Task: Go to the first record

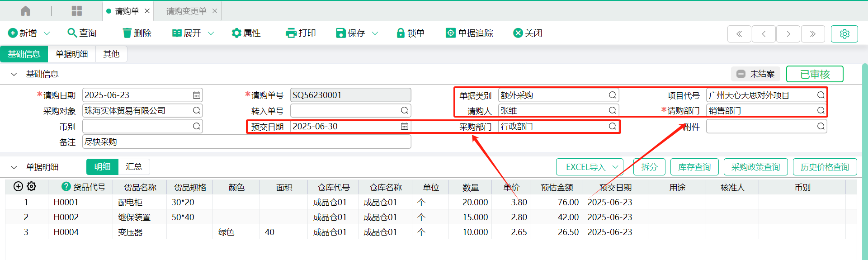Action: [739, 34]
